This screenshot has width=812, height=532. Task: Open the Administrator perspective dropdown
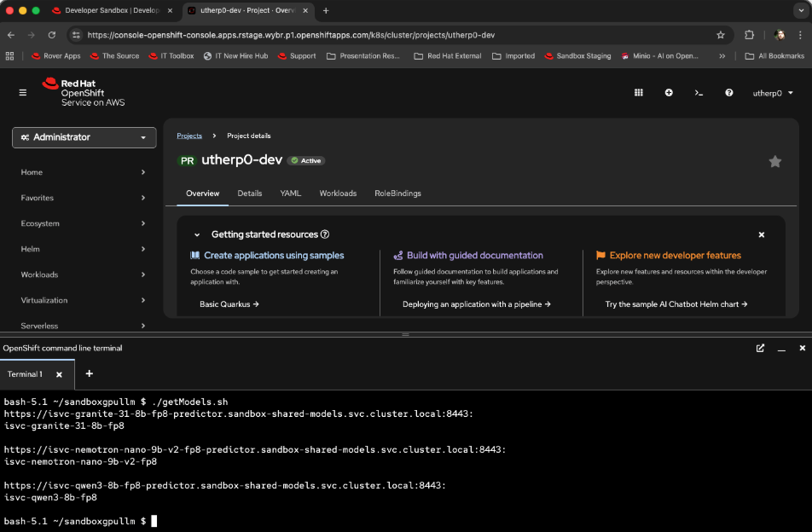tap(84, 137)
